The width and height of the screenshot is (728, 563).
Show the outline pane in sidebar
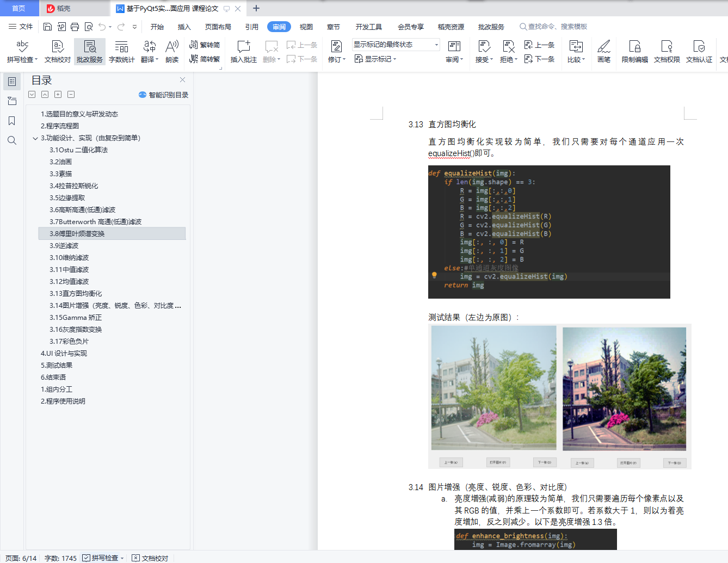click(x=12, y=82)
